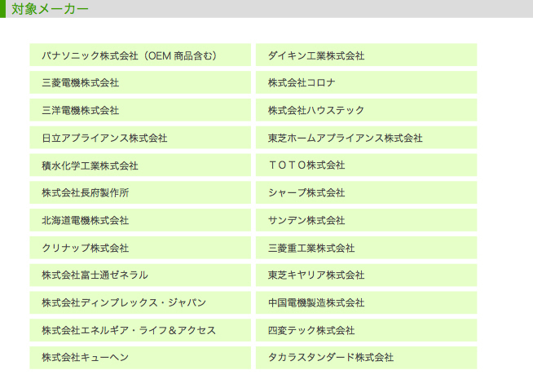
Task: Click the 三菱電機株式会社 cell
Action: tap(140, 82)
